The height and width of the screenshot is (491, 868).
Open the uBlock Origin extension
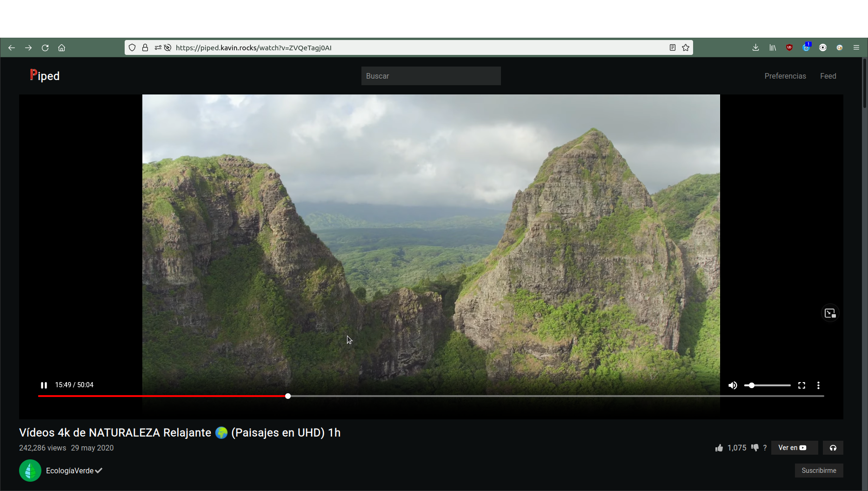pos(789,47)
